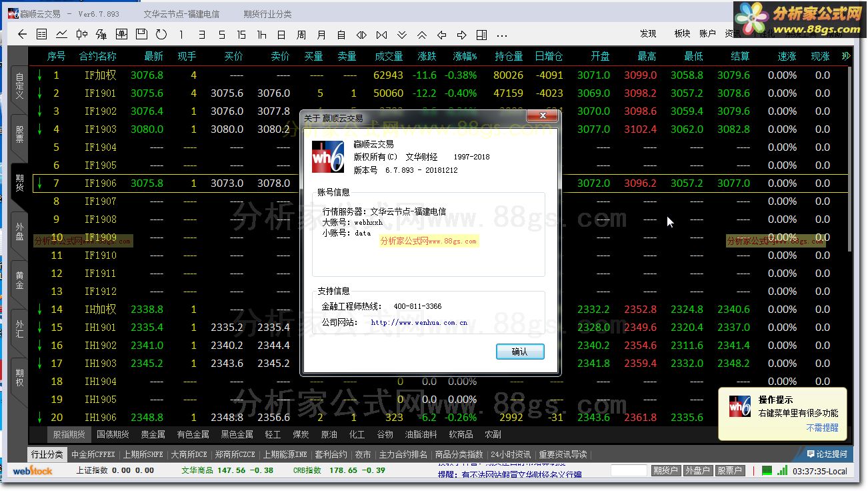
Task: Sort by the 成交量 column header
Action: (389, 57)
